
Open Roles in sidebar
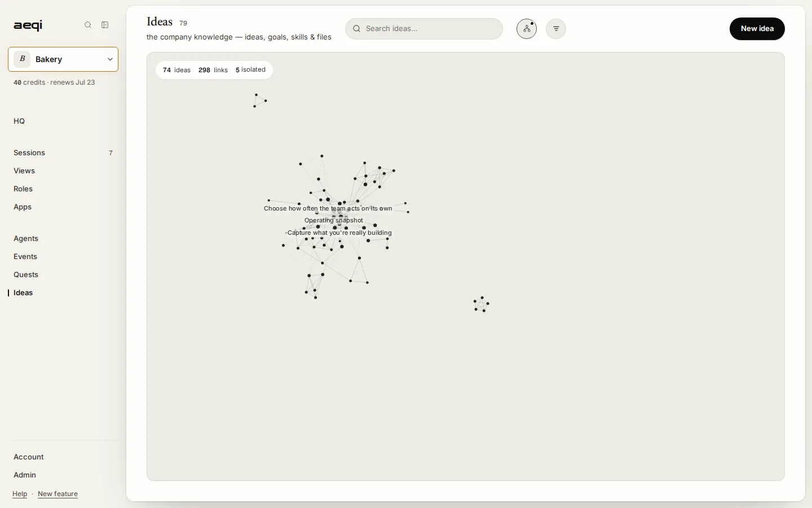click(x=23, y=189)
